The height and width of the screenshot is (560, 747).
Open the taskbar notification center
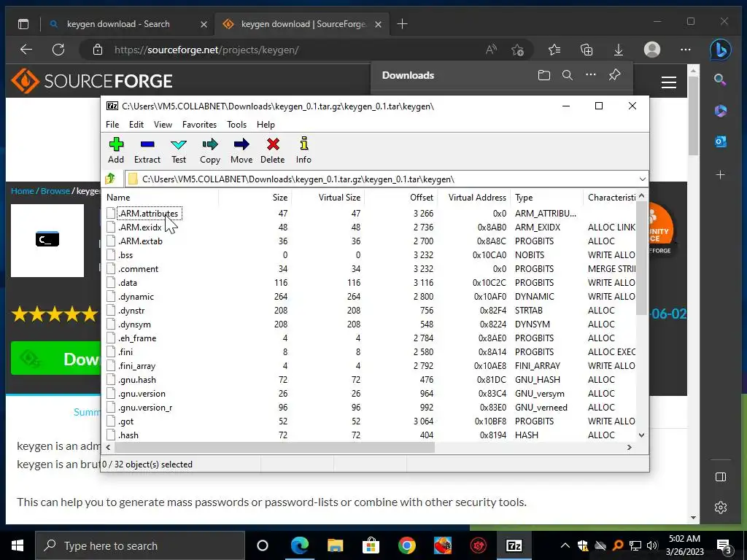724,546
